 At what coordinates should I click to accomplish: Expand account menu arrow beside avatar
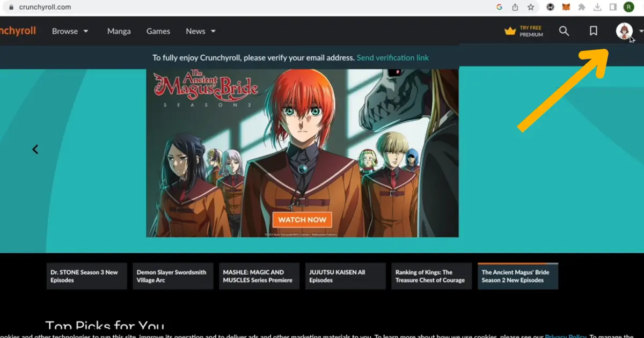641,31
